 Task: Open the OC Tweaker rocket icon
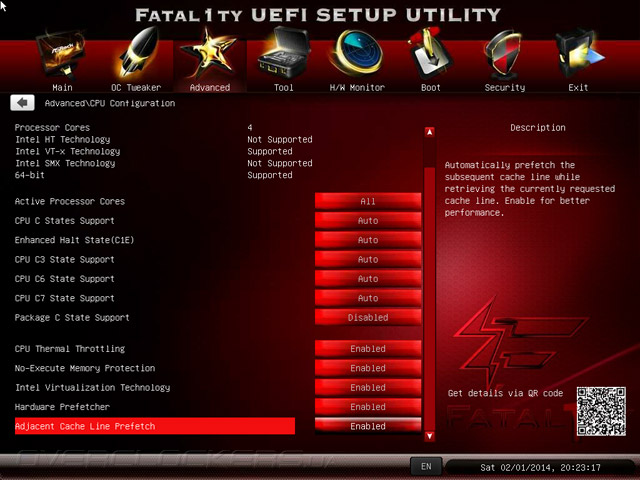[x=138, y=53]
